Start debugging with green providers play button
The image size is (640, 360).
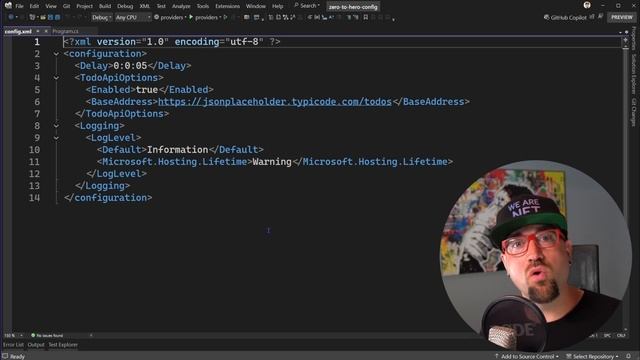(203, 17)
